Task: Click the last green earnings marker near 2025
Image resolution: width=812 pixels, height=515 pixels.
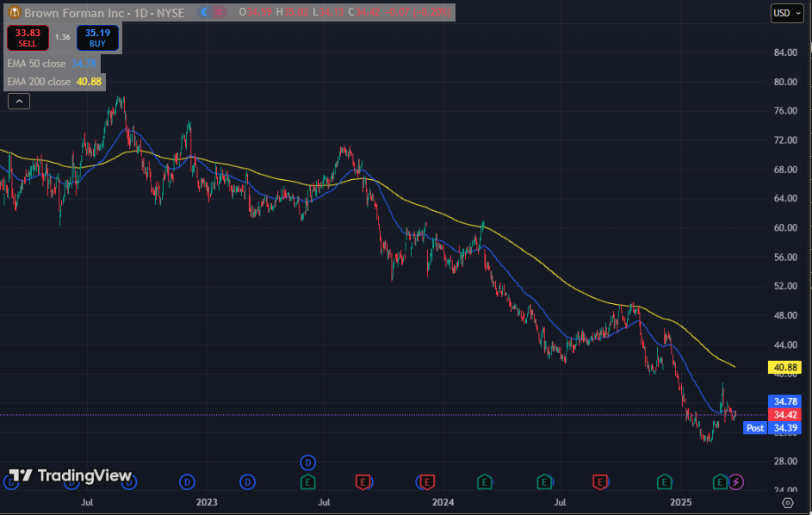Action: (x=721, y=481)
